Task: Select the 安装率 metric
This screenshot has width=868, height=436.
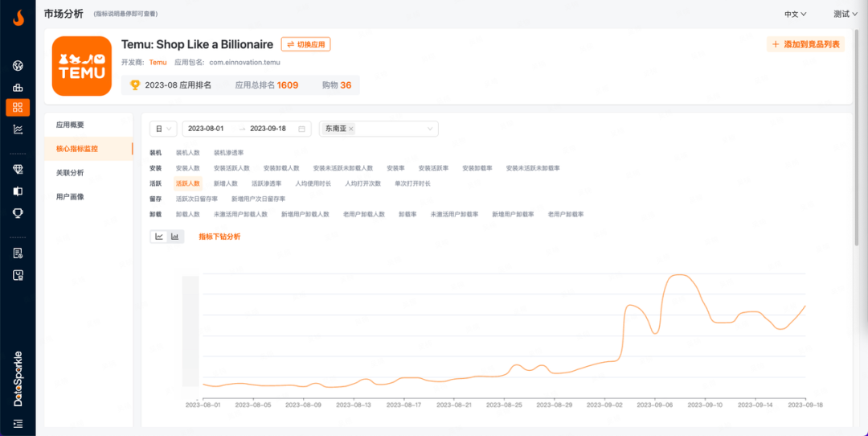Action: click(395, 168)
